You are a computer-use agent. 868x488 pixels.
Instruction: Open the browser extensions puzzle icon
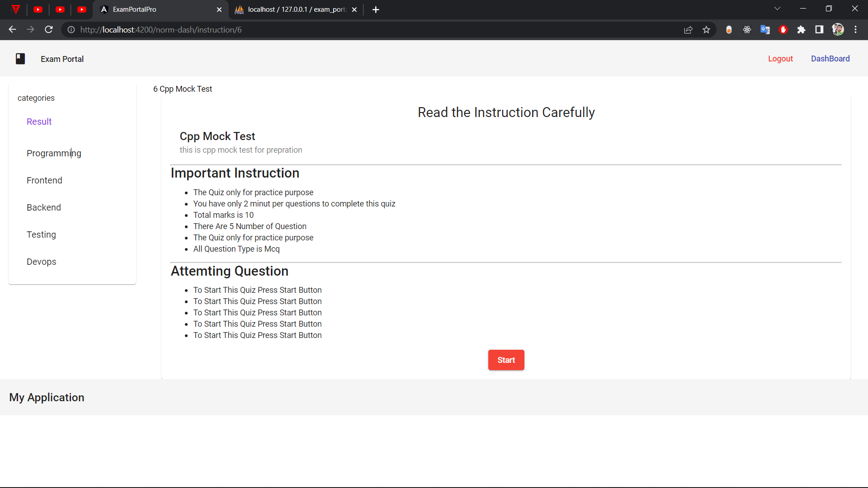pos(801,30)
